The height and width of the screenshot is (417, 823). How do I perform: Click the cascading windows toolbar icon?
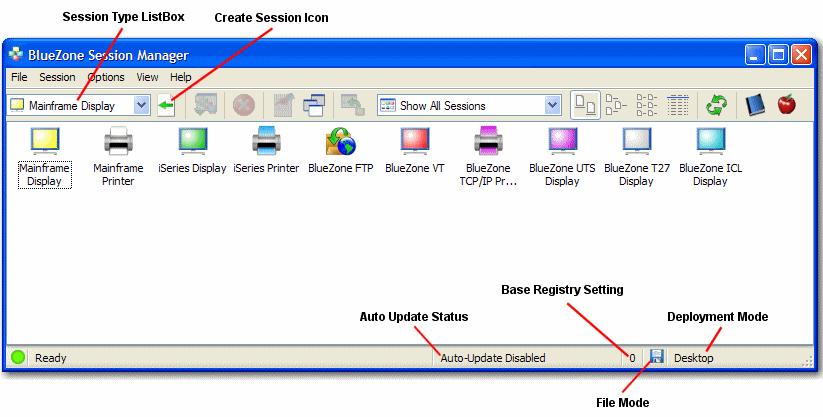(314, 106)
